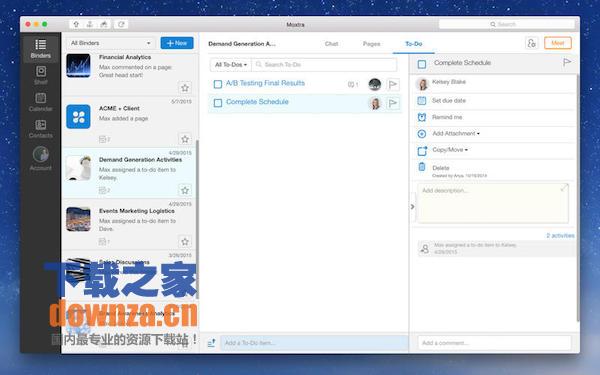
Task: Open the ACME + Client binder thumbnail
Action: (78, 116)
